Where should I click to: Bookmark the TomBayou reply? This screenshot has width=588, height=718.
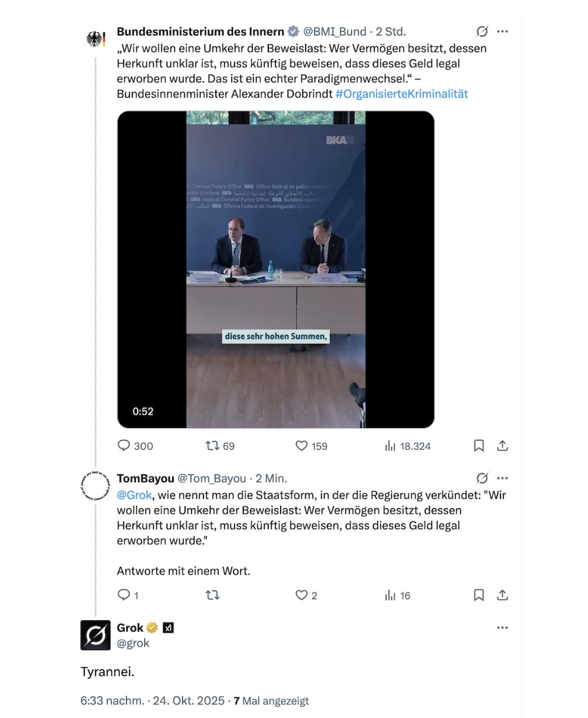[479, 595]
